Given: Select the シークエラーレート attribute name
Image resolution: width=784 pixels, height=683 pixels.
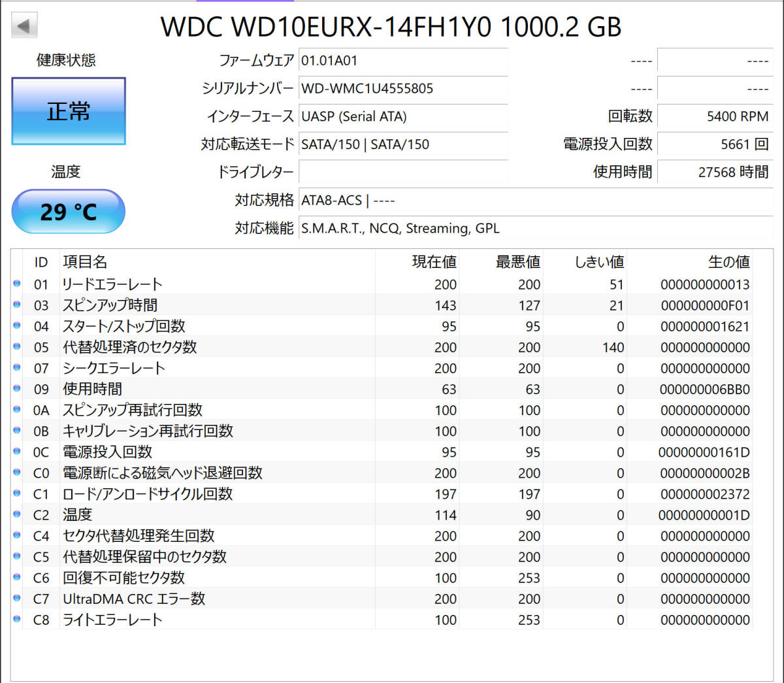Looking at the screenshot, I should [114, 368].
